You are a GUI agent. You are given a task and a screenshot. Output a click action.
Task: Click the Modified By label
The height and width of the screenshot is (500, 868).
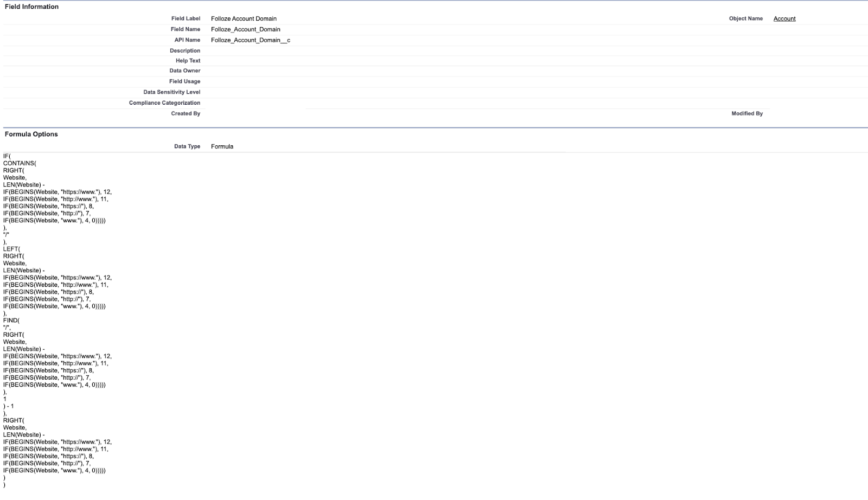(x=746, y=113)
